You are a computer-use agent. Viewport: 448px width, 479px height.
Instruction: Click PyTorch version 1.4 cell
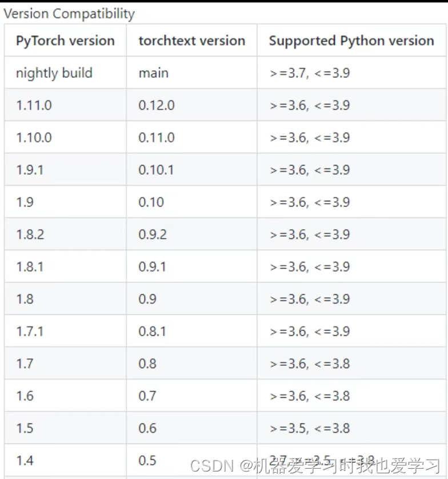(65, 460)
